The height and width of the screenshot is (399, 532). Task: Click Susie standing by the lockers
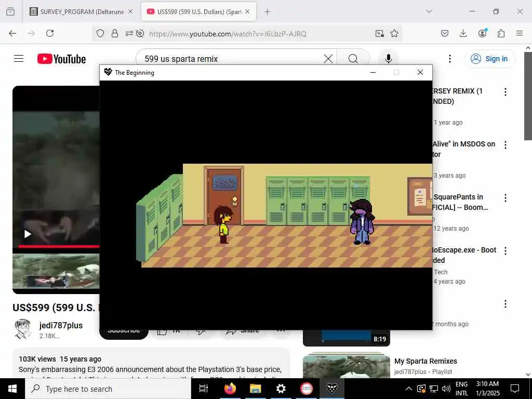coord(362,222)
